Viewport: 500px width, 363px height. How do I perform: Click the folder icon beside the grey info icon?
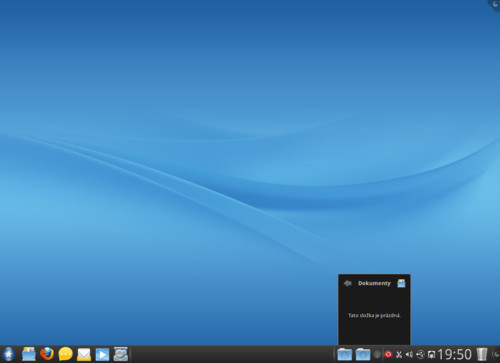point(363,354)
